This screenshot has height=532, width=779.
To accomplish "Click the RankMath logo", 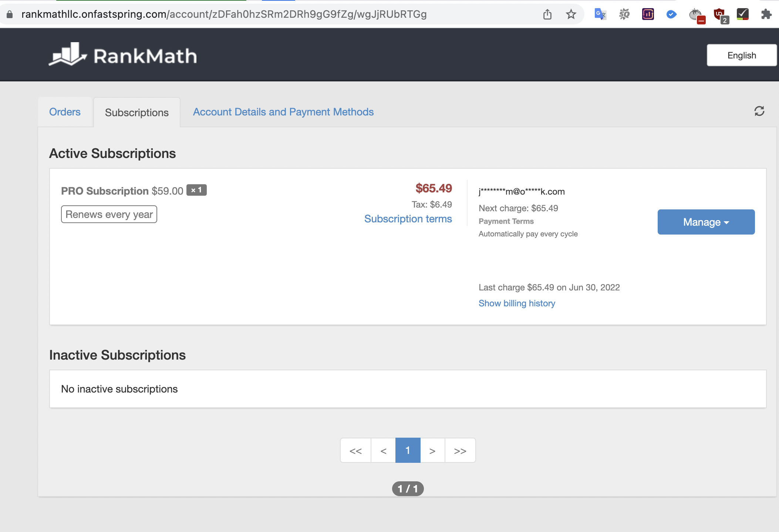I will pyautogui.click(x=122, y=55).
